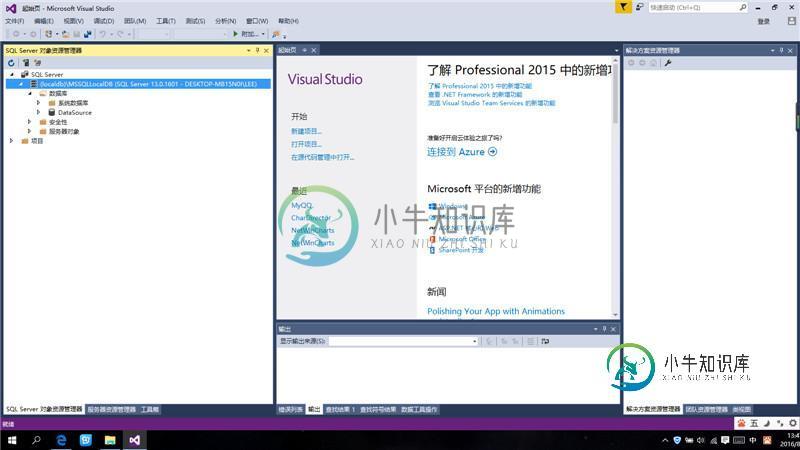The height and width of the screenshot is (450, 800).
Task: Expand the DataSource database node
Action: [38, 112]
